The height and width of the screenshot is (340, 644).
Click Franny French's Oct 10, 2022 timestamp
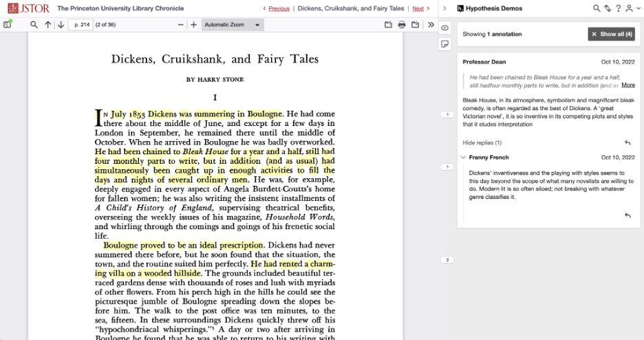point(618,158)
